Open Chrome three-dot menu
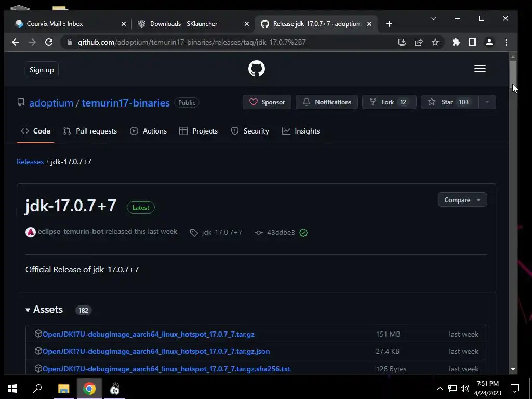The image size is (532, 399). click(x=506, y=42)
